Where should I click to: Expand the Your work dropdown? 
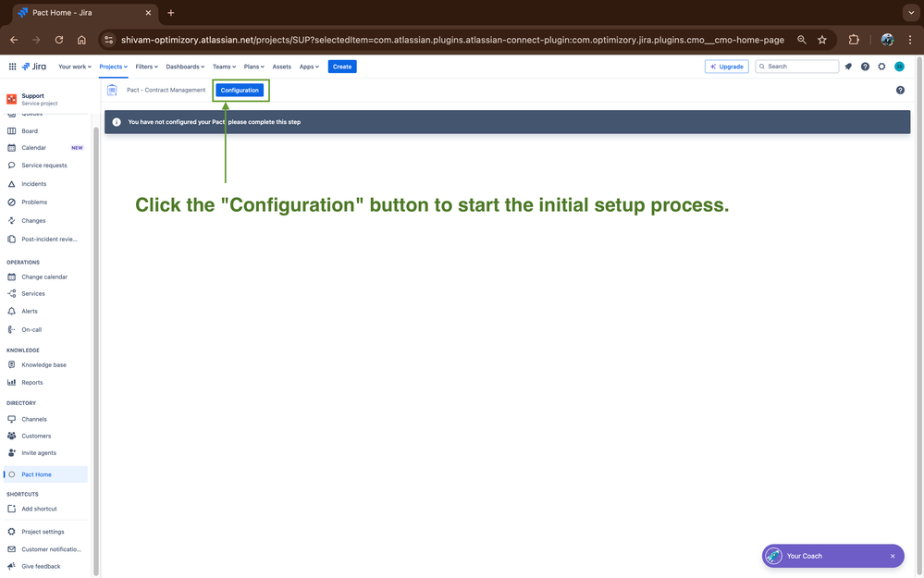click(75, 67)
